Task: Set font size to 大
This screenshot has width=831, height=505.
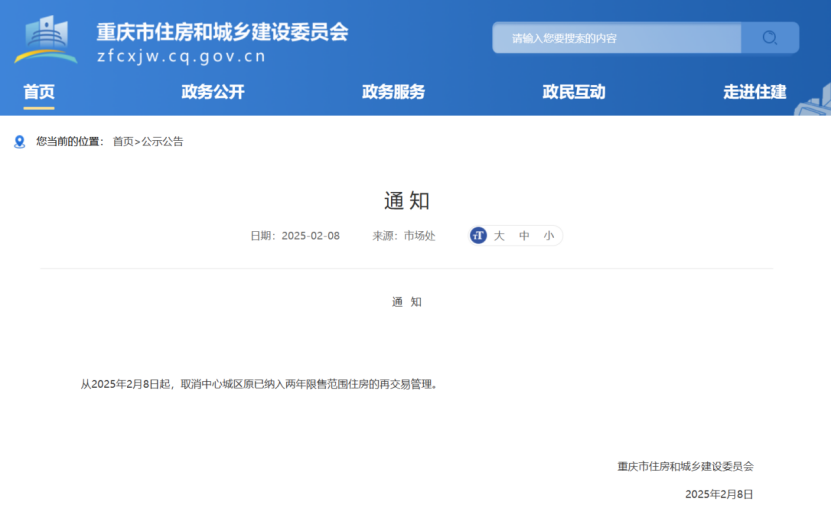Action: point(499,236)
